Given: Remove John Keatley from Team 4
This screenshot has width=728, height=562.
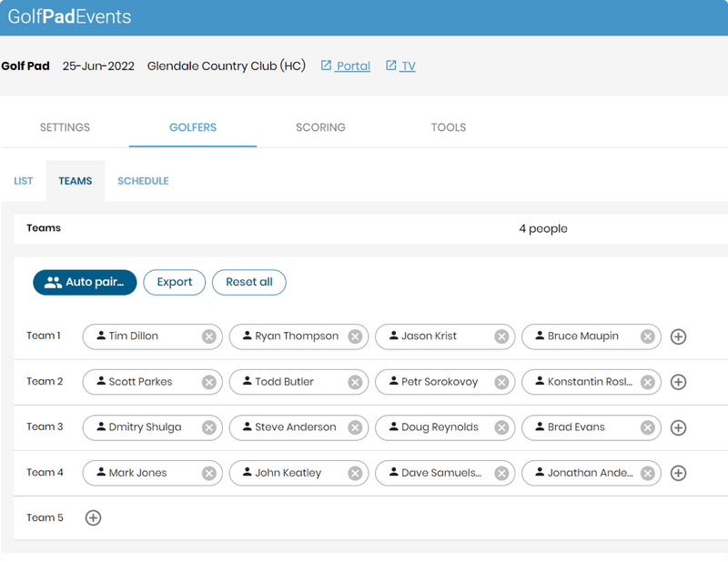Looking at the screenshot, I should click(355, 473).
